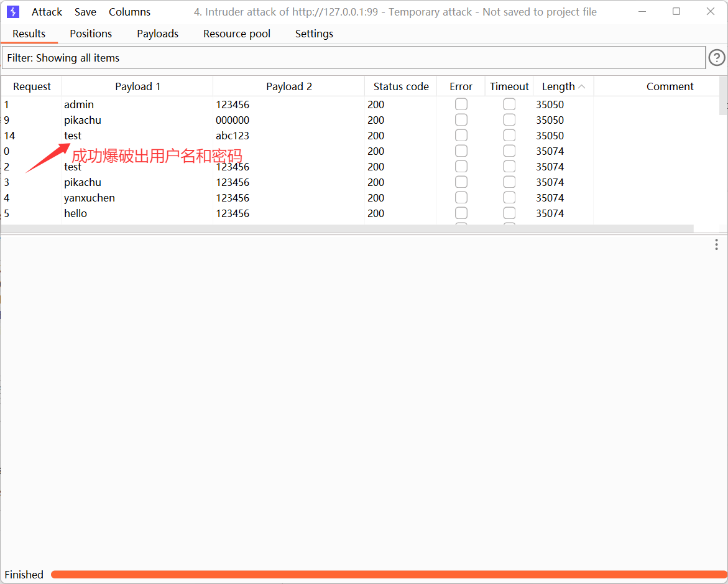Select the abc123 payload cell

point(289,136)
